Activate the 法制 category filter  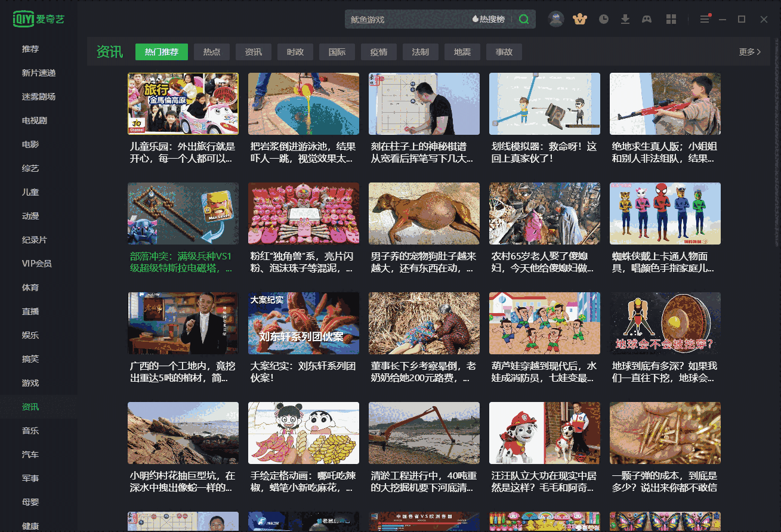click(420, 52)
